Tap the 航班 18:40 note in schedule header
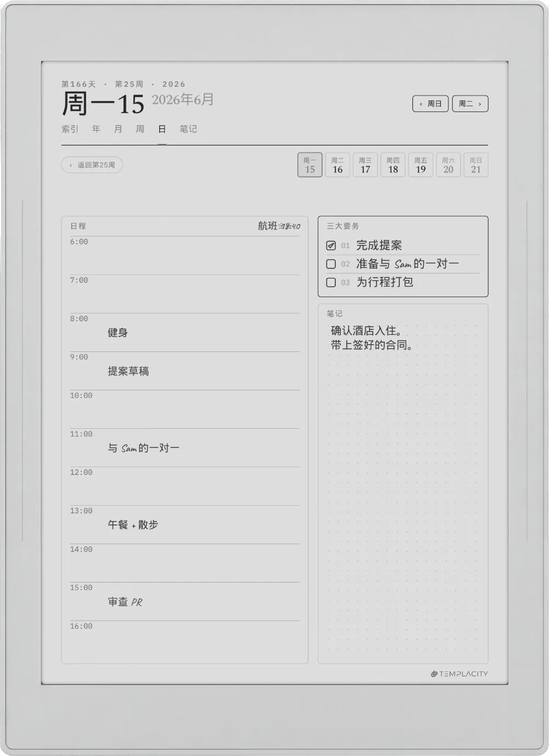Viewport: 549px width, 756px height. tap(279, 226)
